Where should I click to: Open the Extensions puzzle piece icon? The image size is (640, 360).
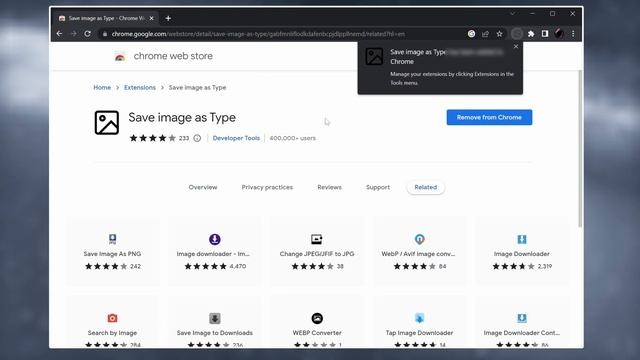pos(531,34)
